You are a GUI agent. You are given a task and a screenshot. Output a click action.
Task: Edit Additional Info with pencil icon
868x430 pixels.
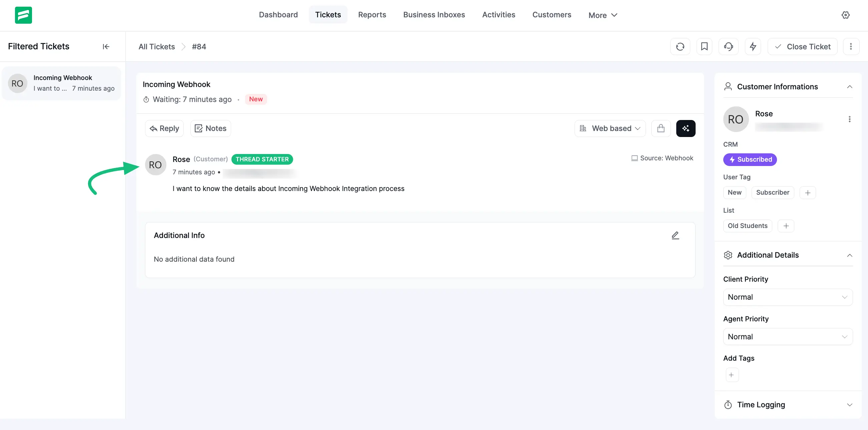675,235
